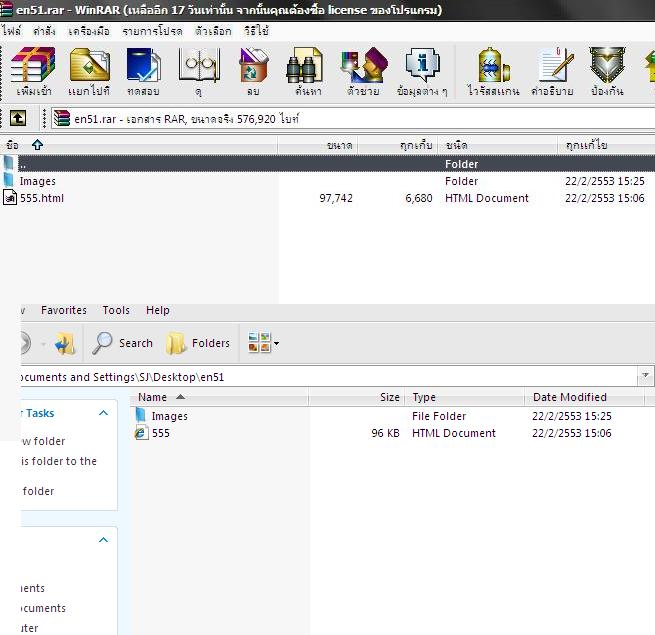Sort by ขนาด (Size) column in WinRAR
The height and width of the screenshot is (635, 655).
click(x=317, y=145)
